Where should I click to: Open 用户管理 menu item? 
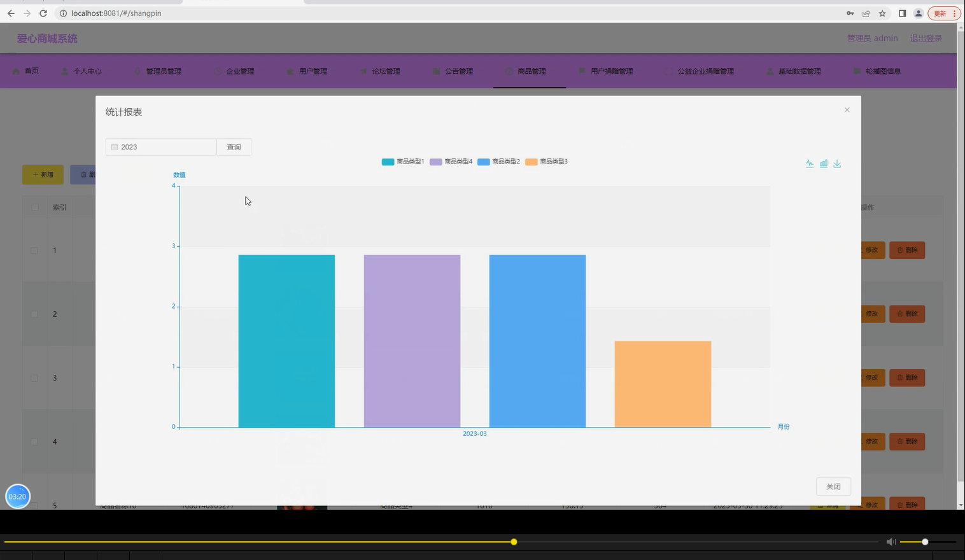307,71
